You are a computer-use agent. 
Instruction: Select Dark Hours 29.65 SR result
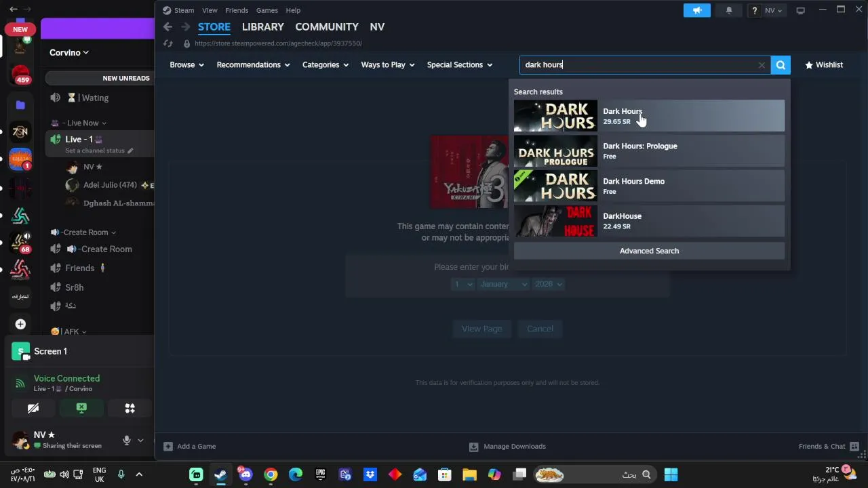[649, 116]
